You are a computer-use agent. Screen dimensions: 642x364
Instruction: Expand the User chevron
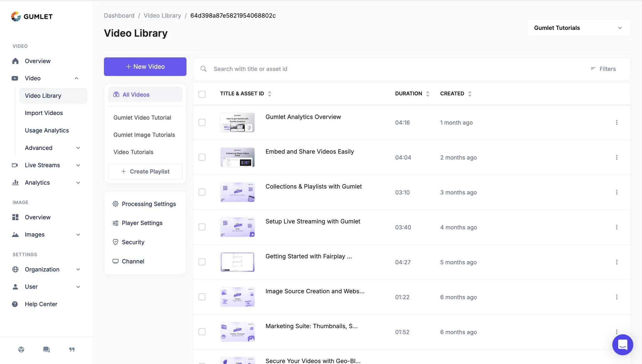78,287
